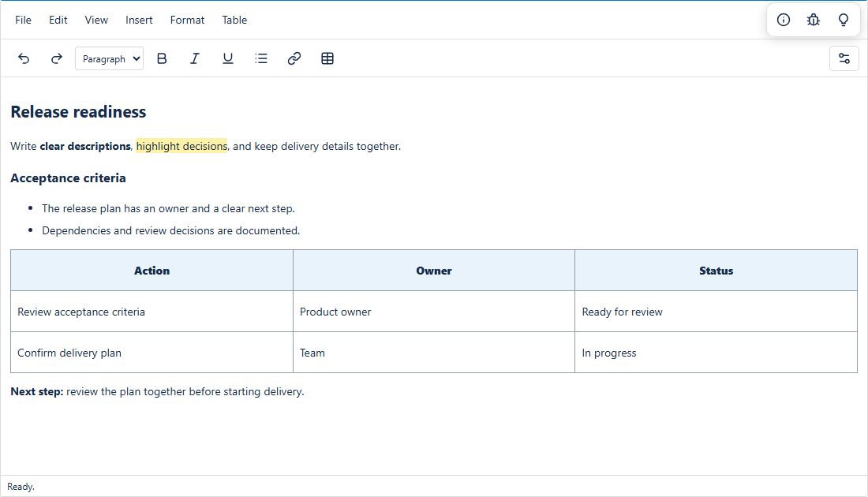The width and height of the screenshot is (868, 497).
Task: Open the Format menu
Action: click(x=187, y=20)
